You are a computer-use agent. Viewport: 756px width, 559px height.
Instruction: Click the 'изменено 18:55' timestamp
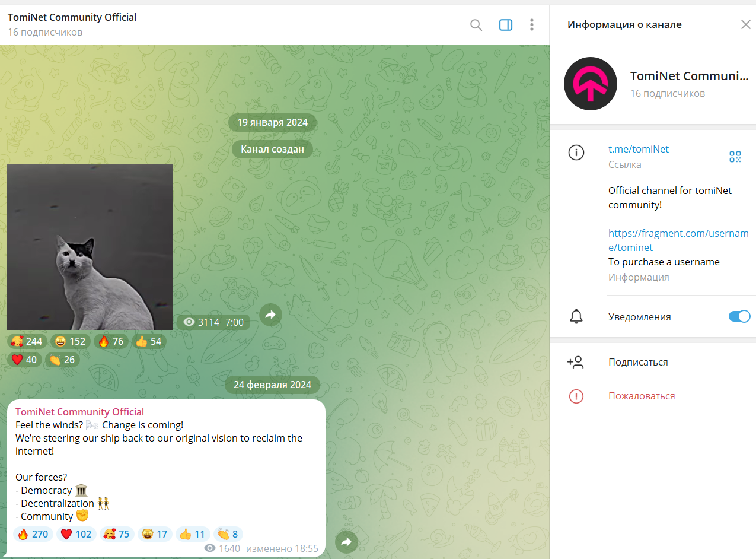point(282,548)
